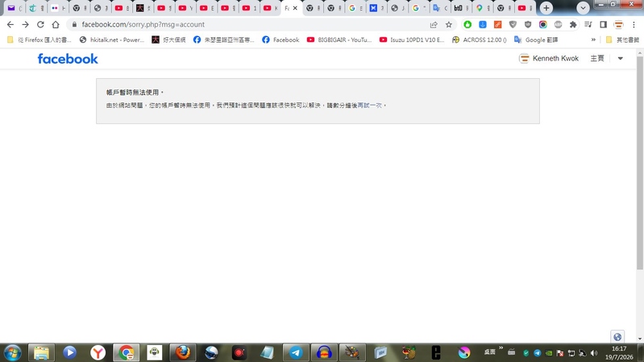
Task: Click the facebook logo
Action: point(68,59)
